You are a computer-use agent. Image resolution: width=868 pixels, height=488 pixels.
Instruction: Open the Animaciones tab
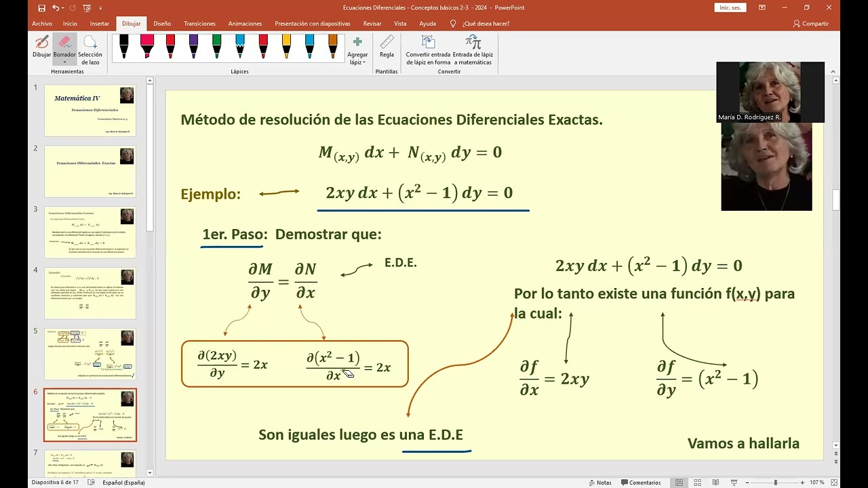[245, 24]
